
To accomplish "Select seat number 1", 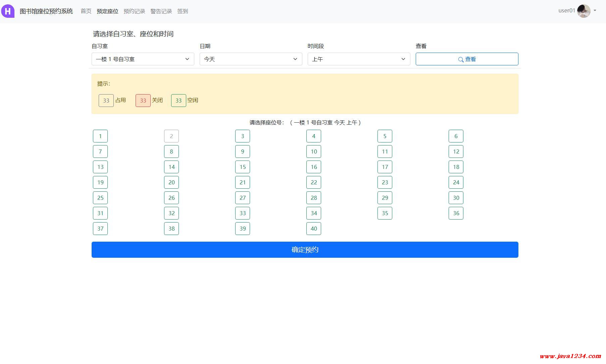I will [100, 136].
